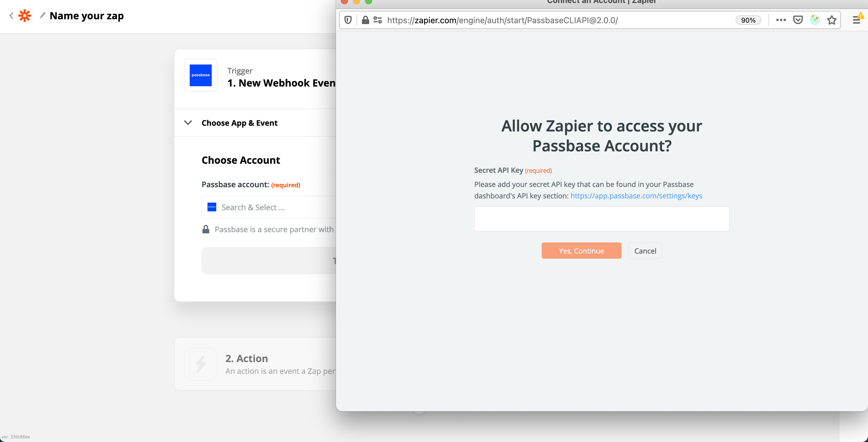Reset the 90% zoom level badge
The width and height of the screenshot is (868, 442).
tap(748, 20)
